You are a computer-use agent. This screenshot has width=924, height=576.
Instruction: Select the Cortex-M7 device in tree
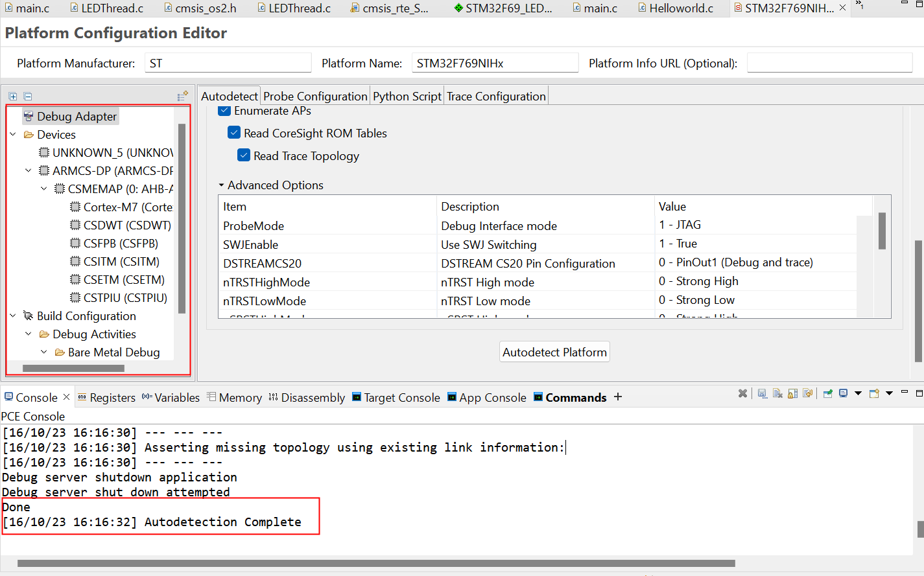(127, 207)
